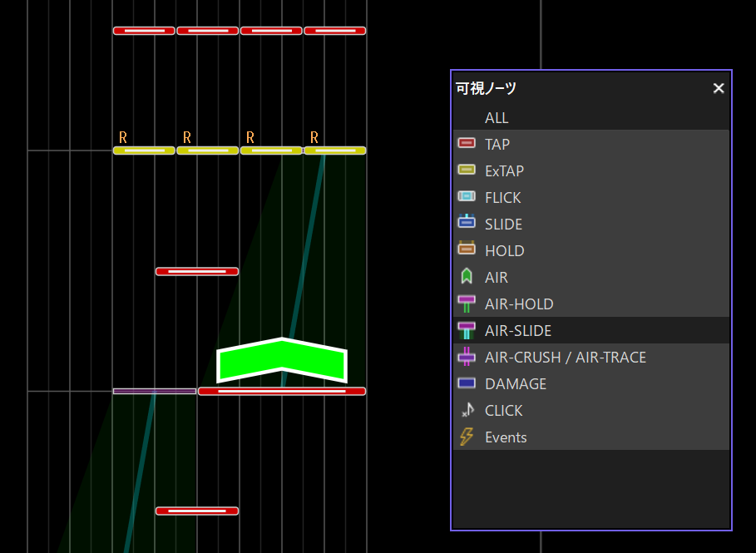
Task: Click the CLICK metronome note icon
Action: (467, 410)
